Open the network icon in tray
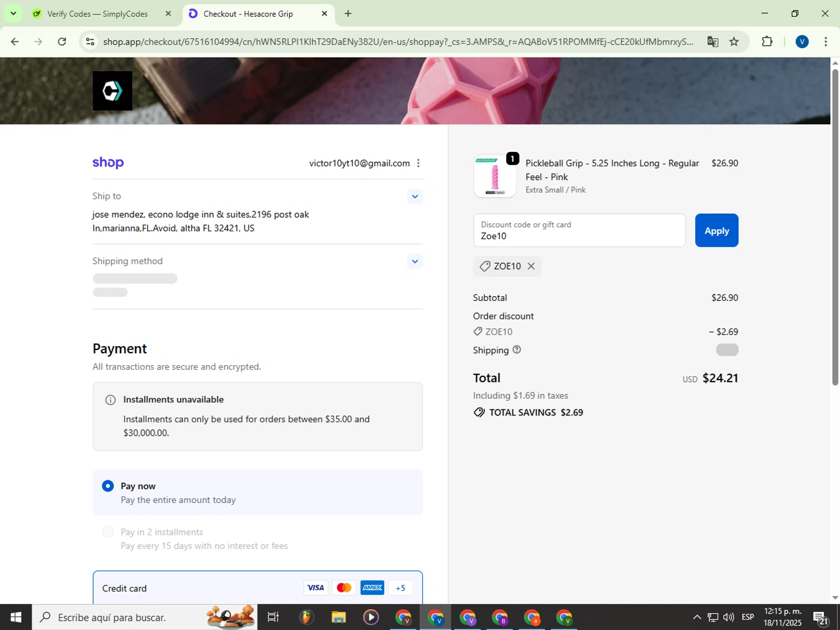 click(x=713, y=617)
